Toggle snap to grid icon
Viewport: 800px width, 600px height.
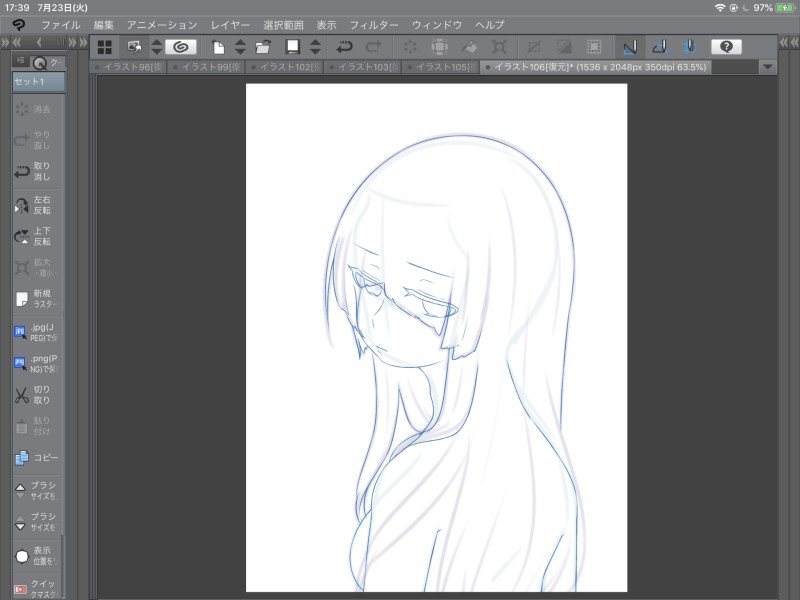pyautogui.click(x=689, y=47)
